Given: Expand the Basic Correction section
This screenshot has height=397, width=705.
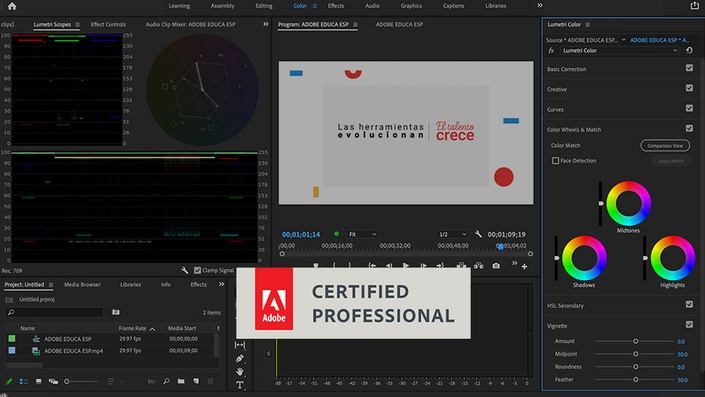Looking at the screenshot, I should 567,69.
